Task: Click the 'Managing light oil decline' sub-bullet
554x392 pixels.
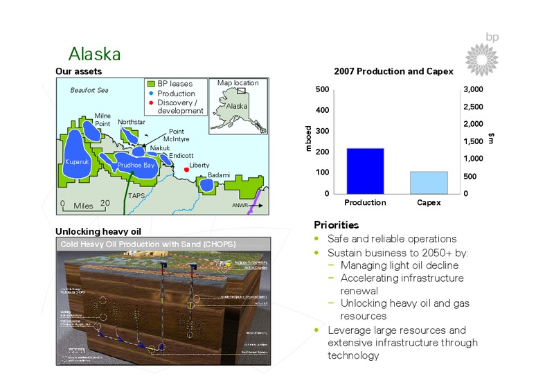Action: pos(400,265)
